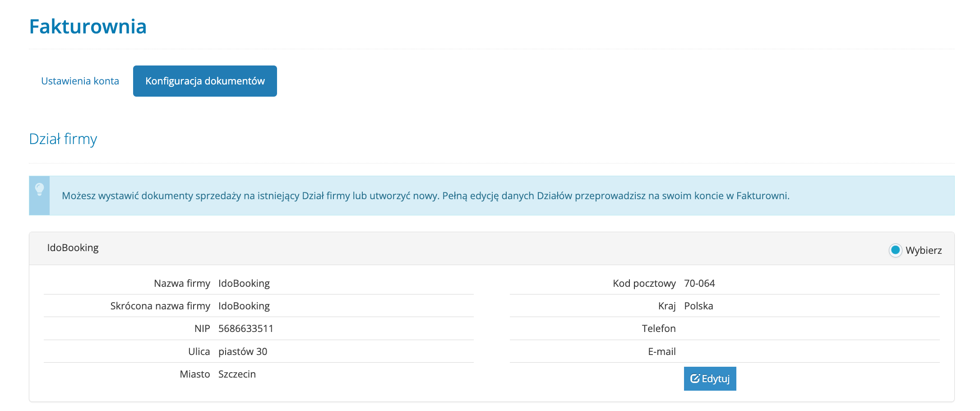
Task: Switch to Konfiguracja dokumentów tab
Action: (205, 81)
